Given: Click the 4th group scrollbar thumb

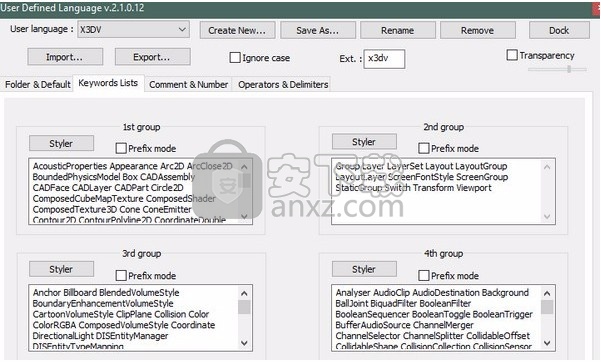Looking at the screenshot, I should tap(547, 307).
